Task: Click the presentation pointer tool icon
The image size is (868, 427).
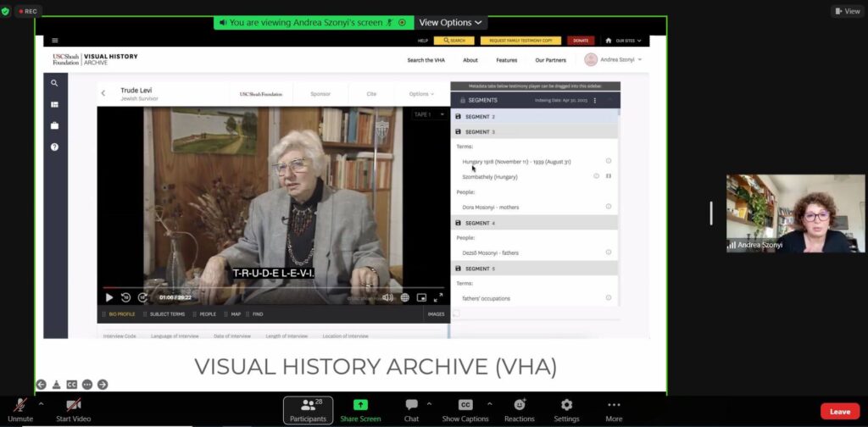Action: (57, 385)
